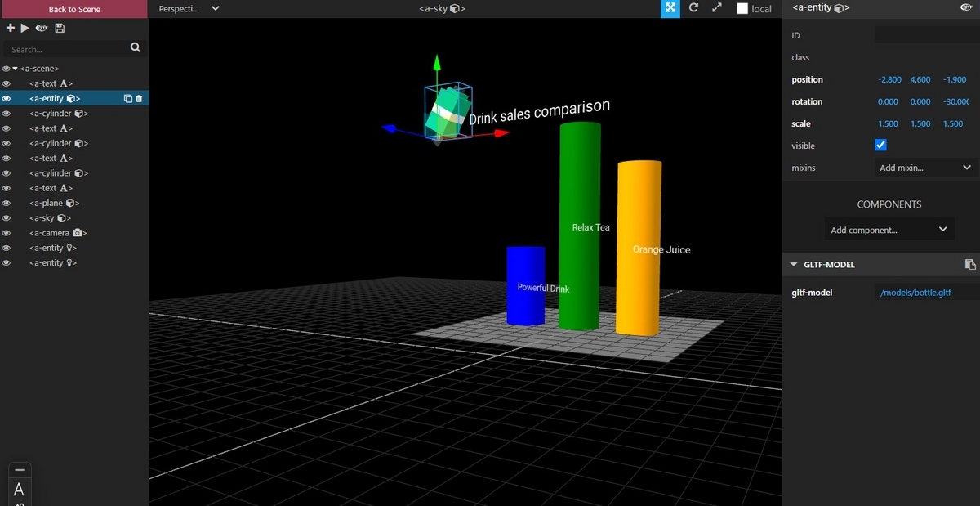Click the play scene triangle icon
Screen dimensions: 980x506
tap(25, 28)
